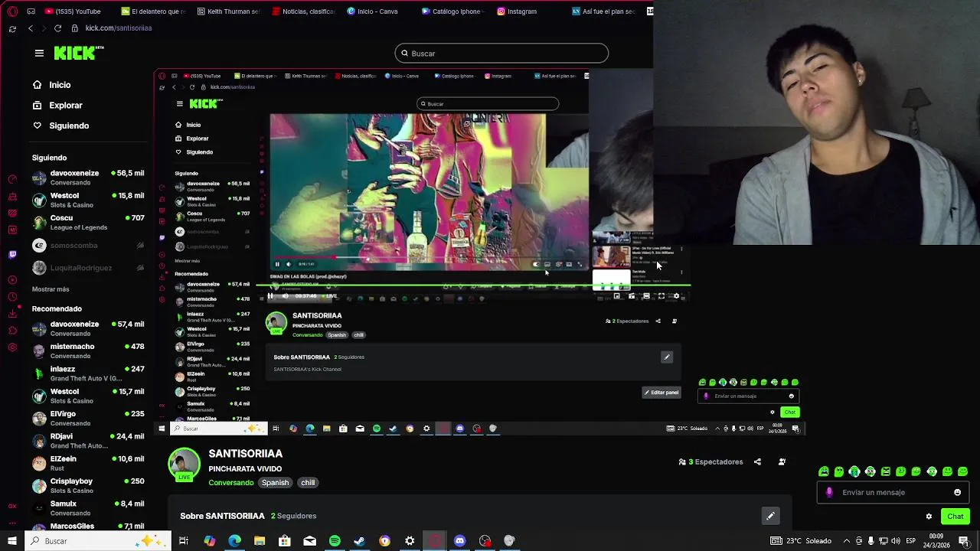Click the purple microphone chat icon

[829, 493]
